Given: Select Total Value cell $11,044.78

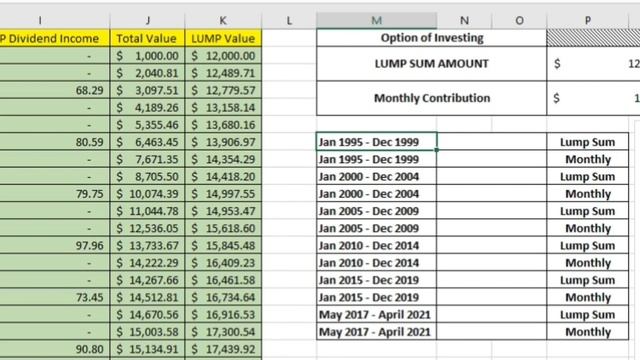Looking at the screenshot, I should click(147, 211).
